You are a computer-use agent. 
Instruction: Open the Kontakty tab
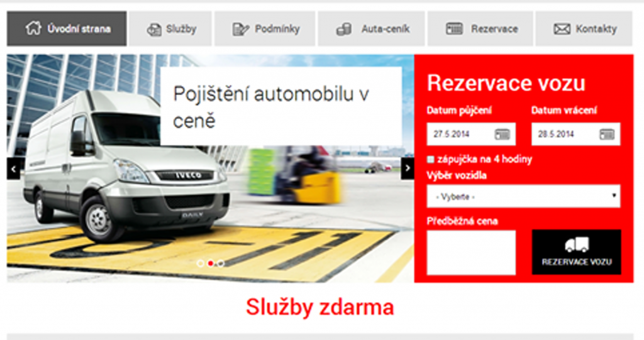[584, 29]
